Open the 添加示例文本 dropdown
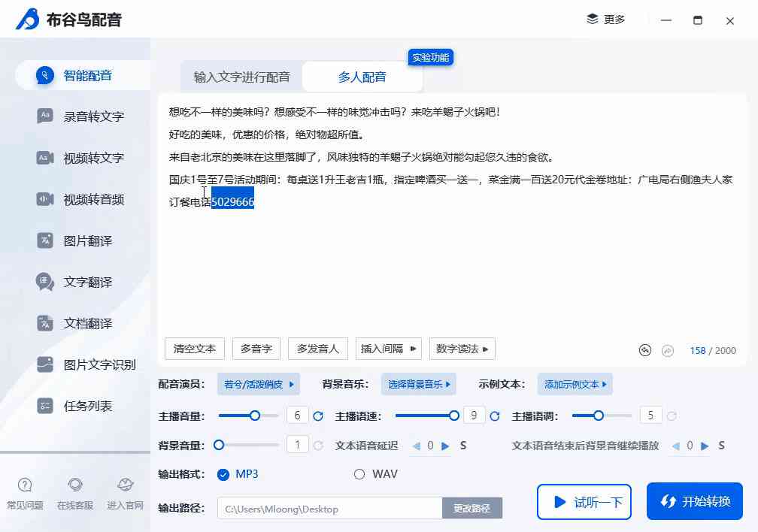Image resolution: width=758 pixels, height=532 pixels. pyautogui.click(x=575, y=384)
